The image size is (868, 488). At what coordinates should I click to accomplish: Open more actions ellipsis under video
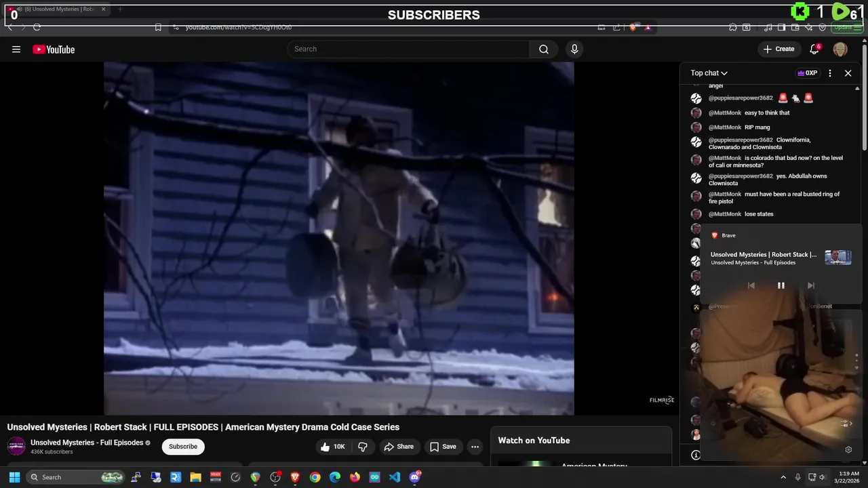tap(475, 447)
